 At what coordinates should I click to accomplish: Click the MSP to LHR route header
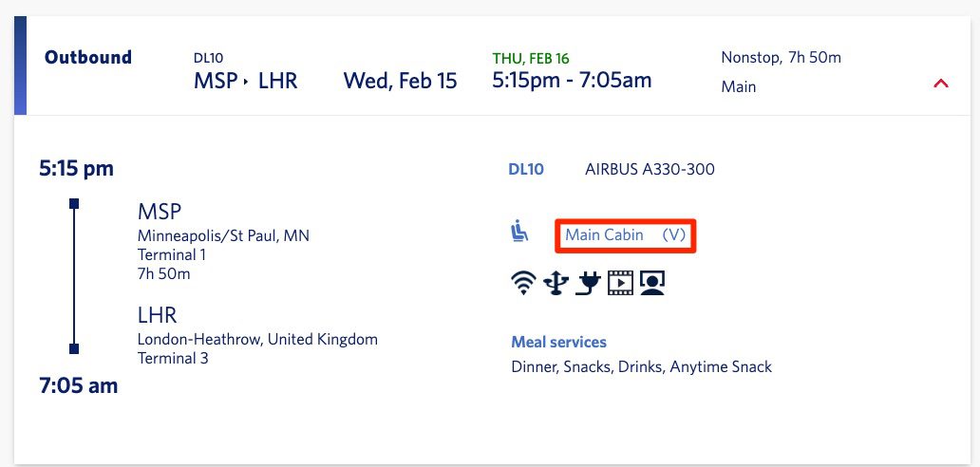click(x=246, y=82)
